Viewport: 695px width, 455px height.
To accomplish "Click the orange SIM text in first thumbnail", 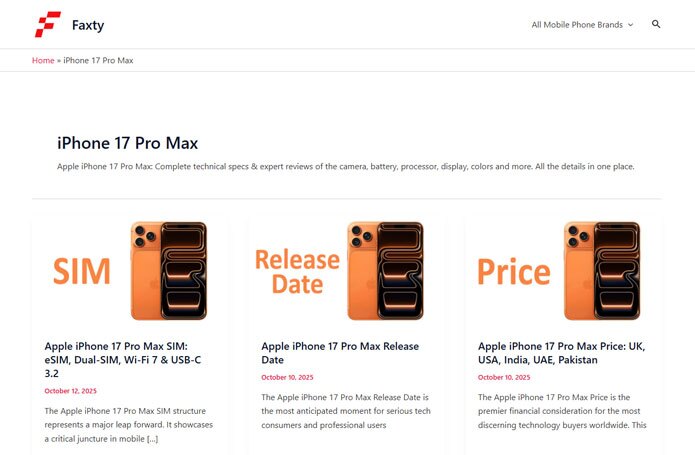I will coord(82,271).
